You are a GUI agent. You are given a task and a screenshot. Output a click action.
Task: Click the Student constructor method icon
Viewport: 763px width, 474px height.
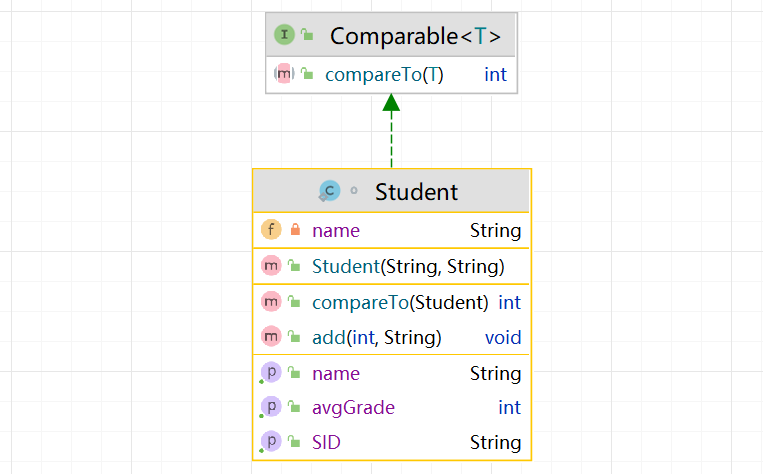tap(270, 266)
